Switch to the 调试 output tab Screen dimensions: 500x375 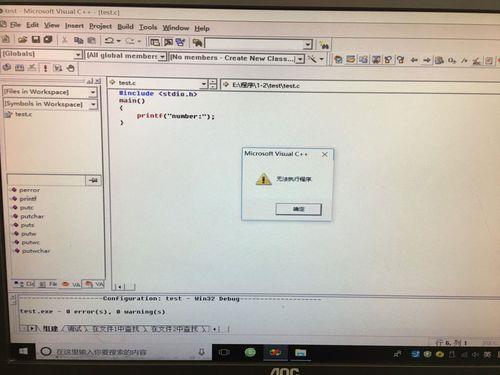[x=74, y=329]
